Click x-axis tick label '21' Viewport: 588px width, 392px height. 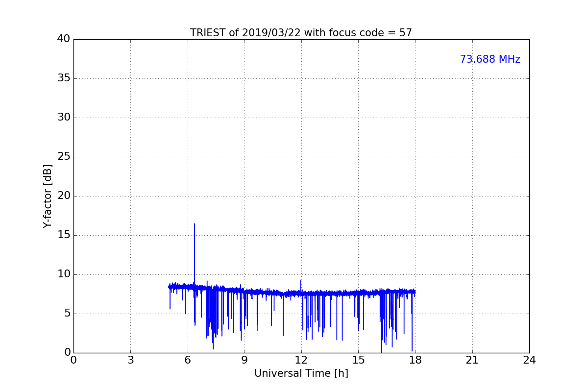[x=472, y=360]
